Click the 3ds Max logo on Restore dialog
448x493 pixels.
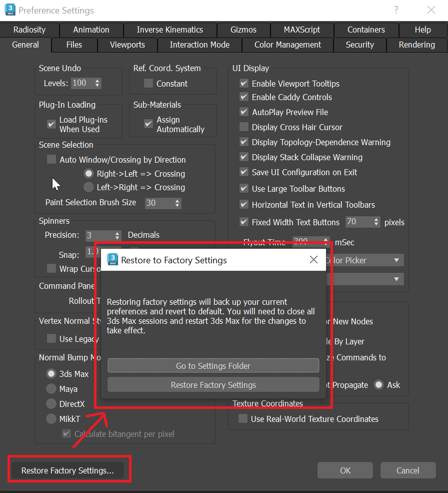tap(112, 260)
